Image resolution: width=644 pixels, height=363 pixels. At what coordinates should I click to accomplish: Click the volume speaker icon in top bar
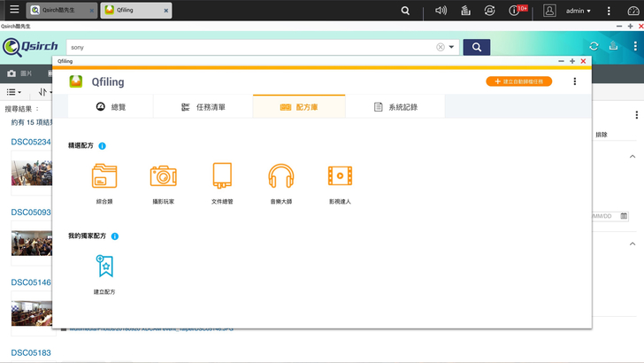coord(441,11)
